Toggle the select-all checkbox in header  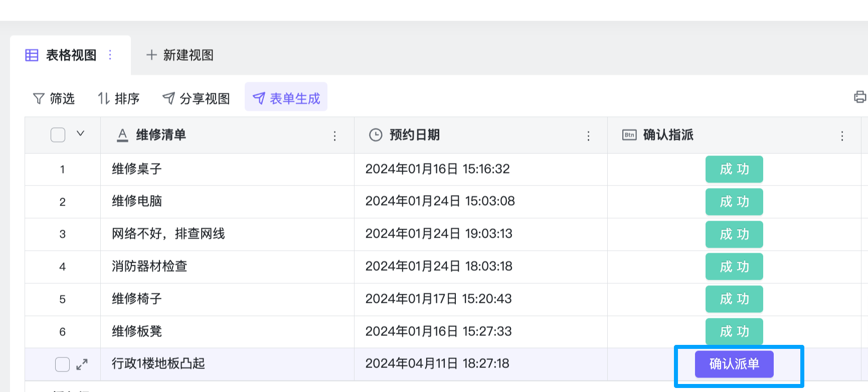(58, 135)
